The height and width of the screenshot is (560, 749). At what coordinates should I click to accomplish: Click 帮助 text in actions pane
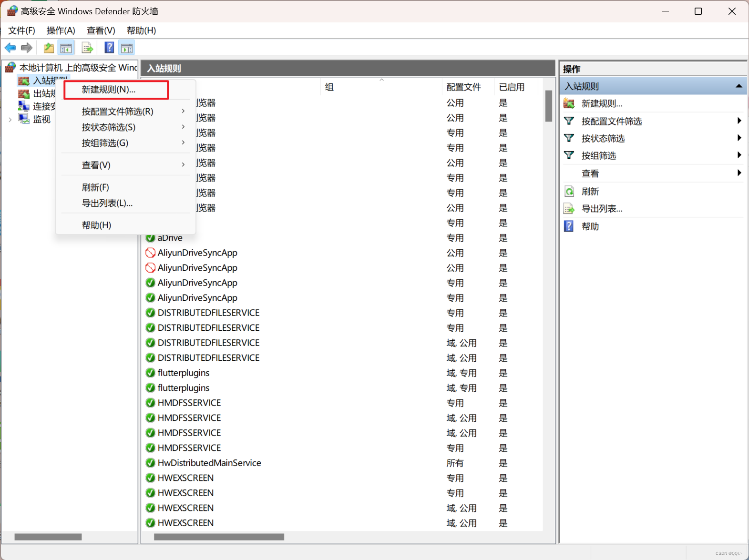tap(590, 226)
